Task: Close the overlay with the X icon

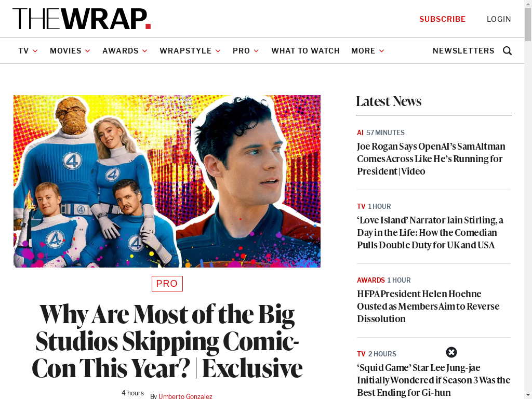Action: pos(451,352)
